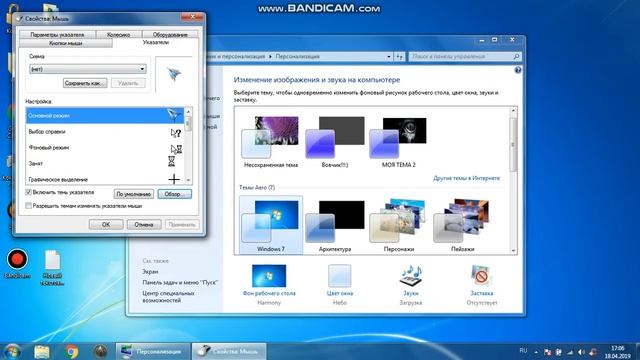Open the address bar history dropdown

(x=389, y=57)
